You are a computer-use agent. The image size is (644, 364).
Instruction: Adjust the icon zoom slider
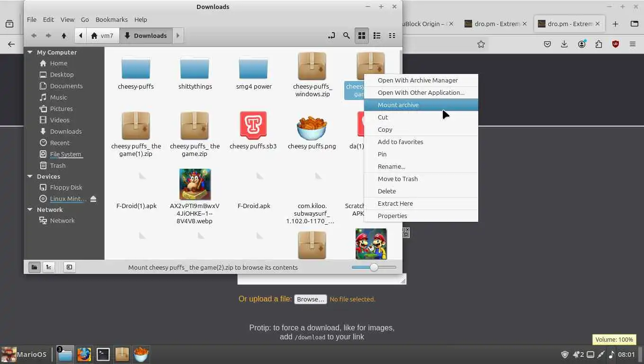(374, 267)
